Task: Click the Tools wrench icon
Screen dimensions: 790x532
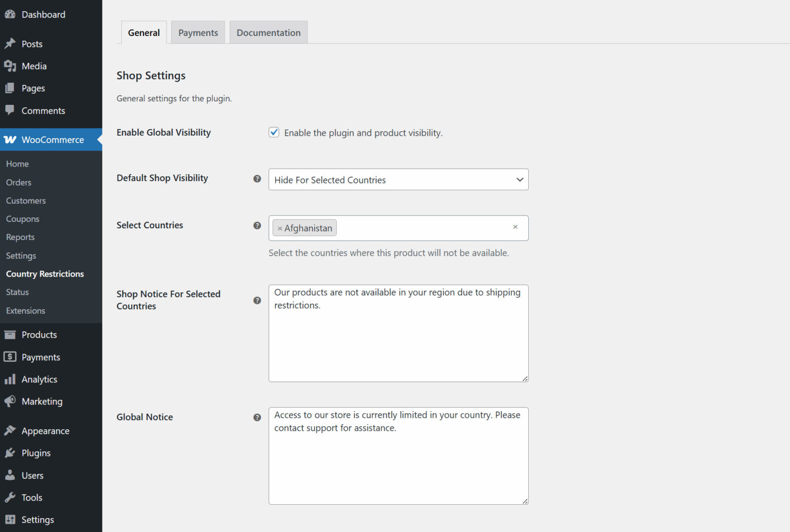Action: (x=10, y=497)
